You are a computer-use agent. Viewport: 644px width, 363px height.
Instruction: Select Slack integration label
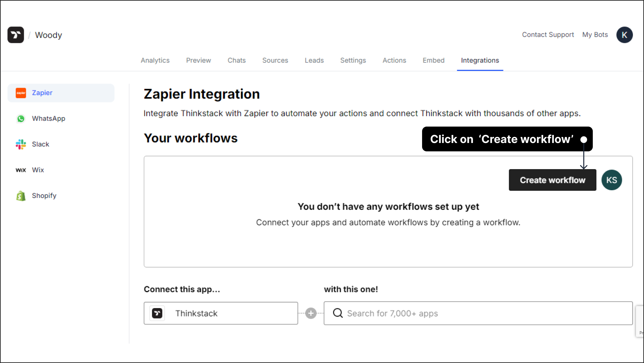point(41,144)
